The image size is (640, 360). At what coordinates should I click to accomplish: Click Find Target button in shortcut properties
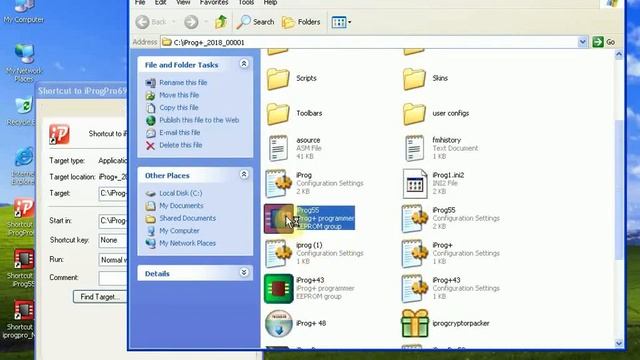click(x=100, y=297)
